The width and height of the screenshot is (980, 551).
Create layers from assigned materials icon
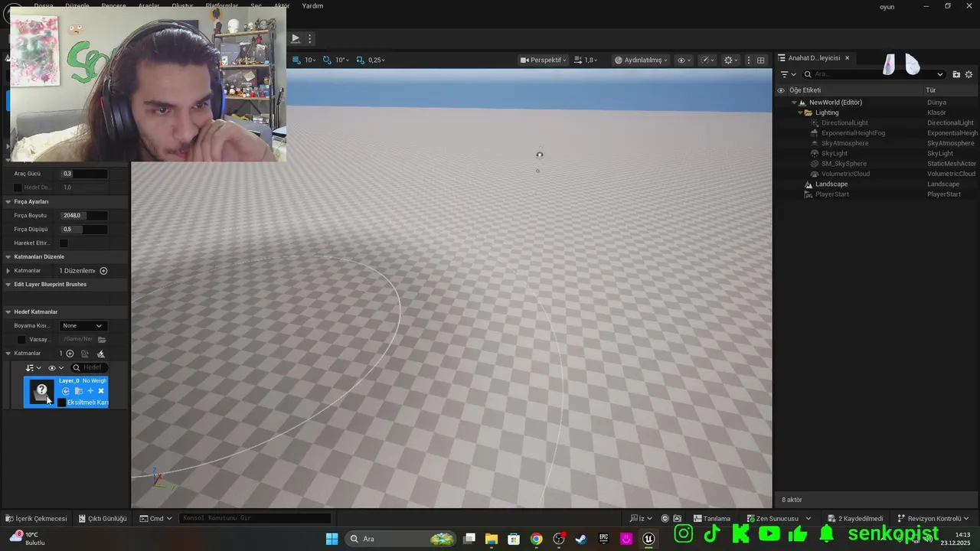[85, 354]
